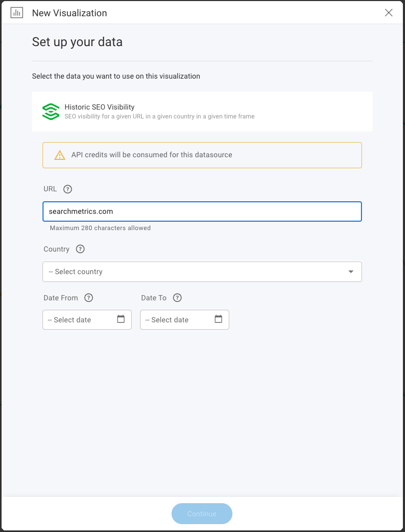Click the country dropdown arrow

pos(351,272)
